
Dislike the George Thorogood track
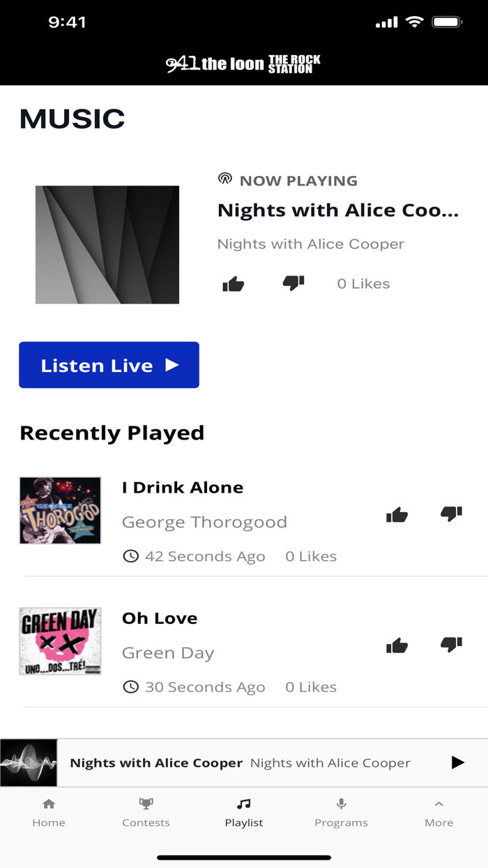(x=450, y=514)
